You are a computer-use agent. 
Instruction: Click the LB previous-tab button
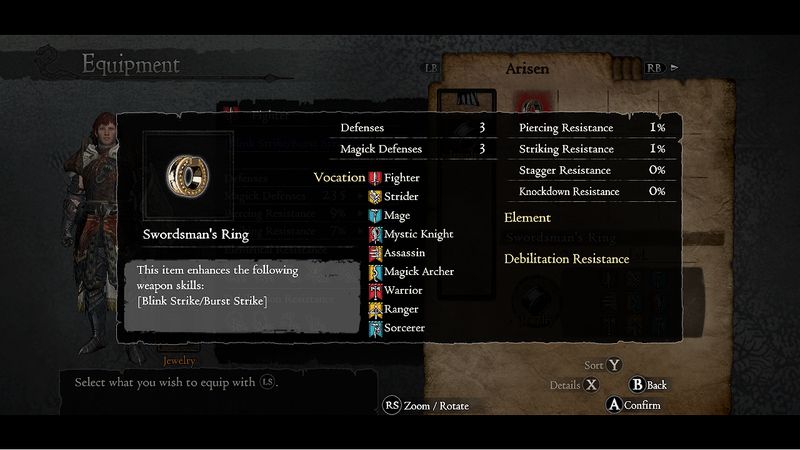431,68
